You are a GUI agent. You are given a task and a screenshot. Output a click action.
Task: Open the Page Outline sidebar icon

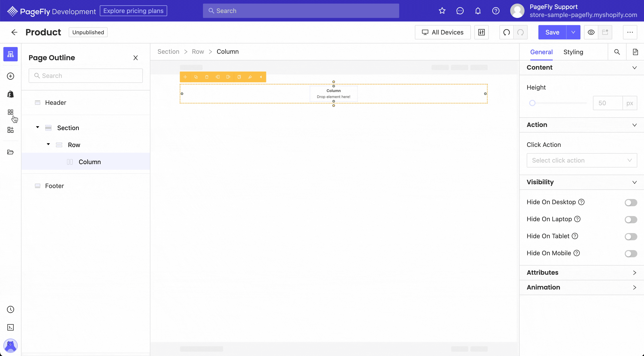click(11, 54)
